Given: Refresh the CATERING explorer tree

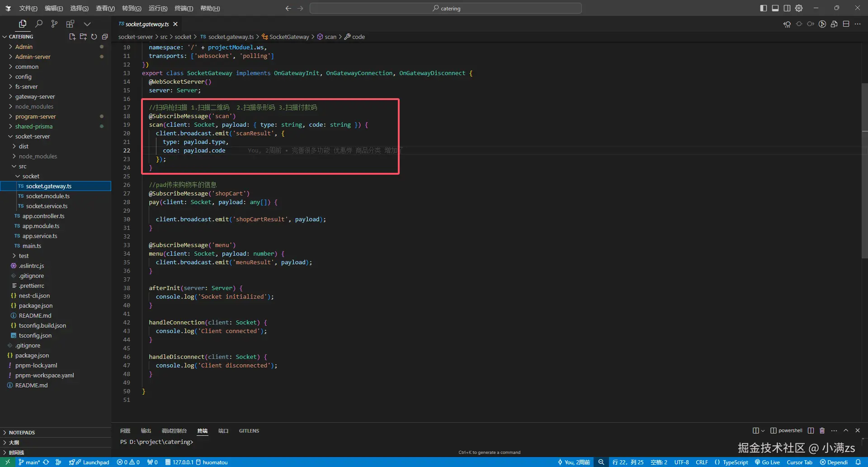Looking at the screenshot, I should (94, 37).
